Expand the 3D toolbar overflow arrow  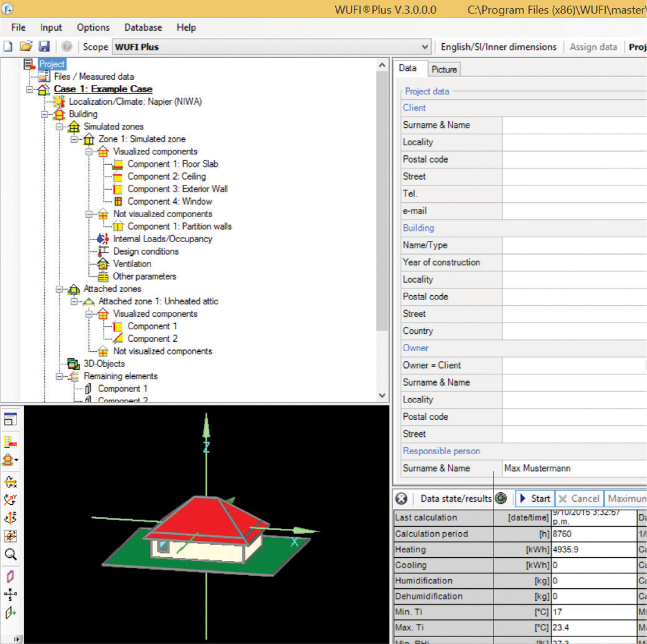tap(16, 639)
